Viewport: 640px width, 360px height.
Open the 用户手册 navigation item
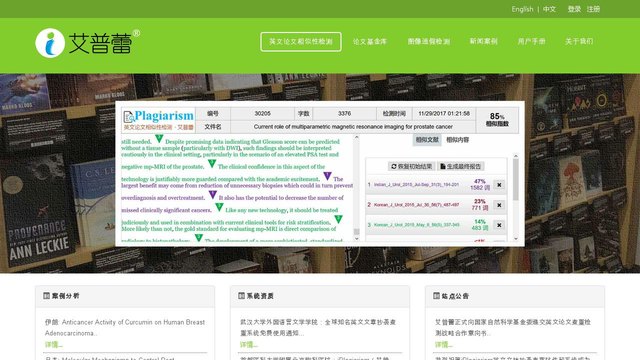coord(531,41)
